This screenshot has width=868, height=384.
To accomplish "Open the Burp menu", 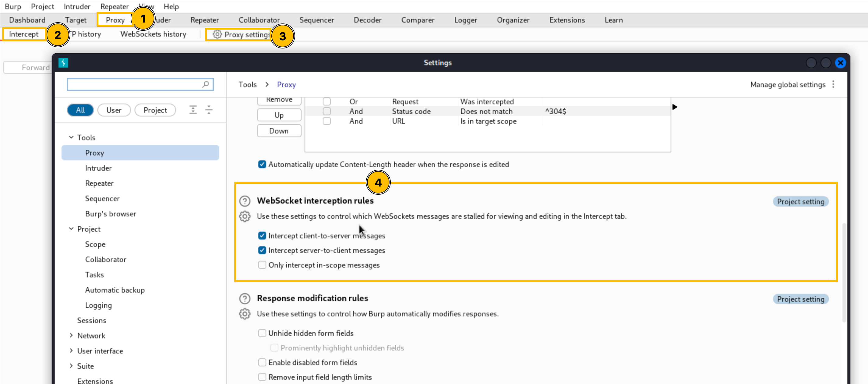I will 13,6.
